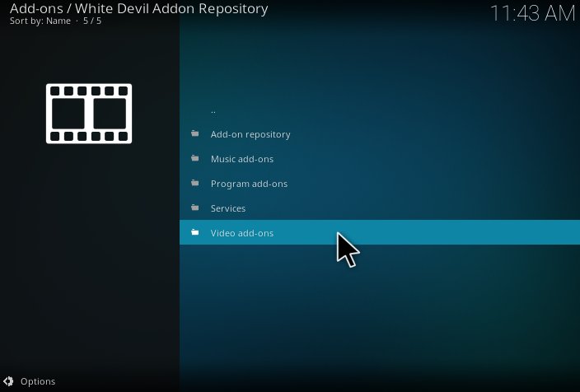This screenshot has width=580, height=392.
Task: Open the Video add-ons folder
Action: coord(380,232)
